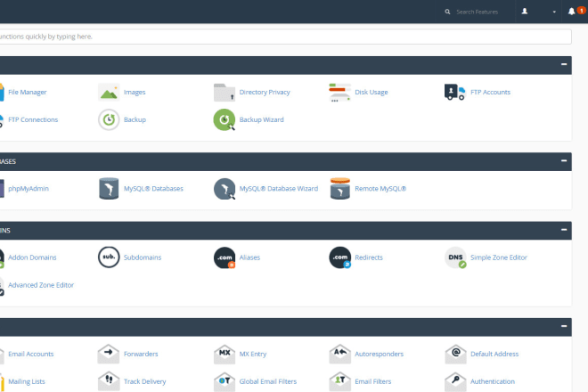The image size is (588, 392).
Task: Open the Addon Domains link
Action: (x=32, y=257)
